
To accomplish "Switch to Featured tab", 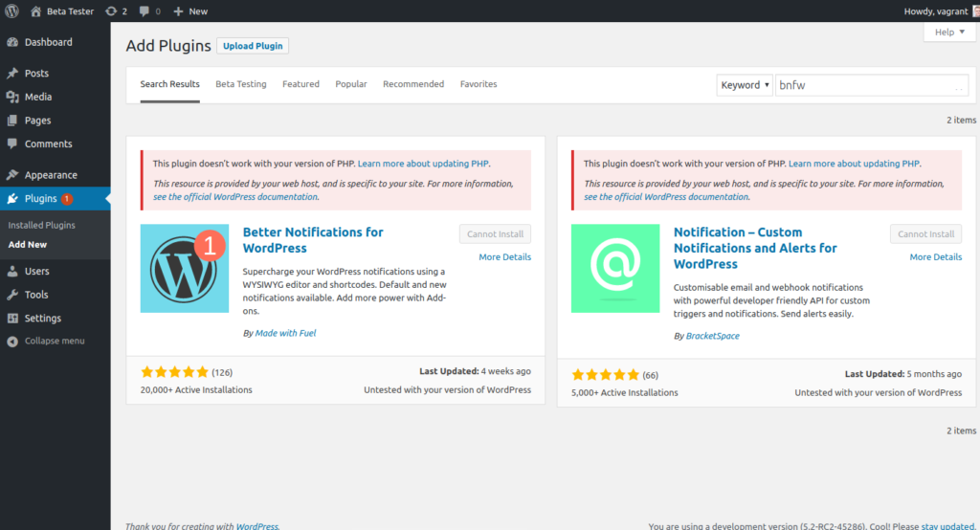I will click(x=301, y=84).
